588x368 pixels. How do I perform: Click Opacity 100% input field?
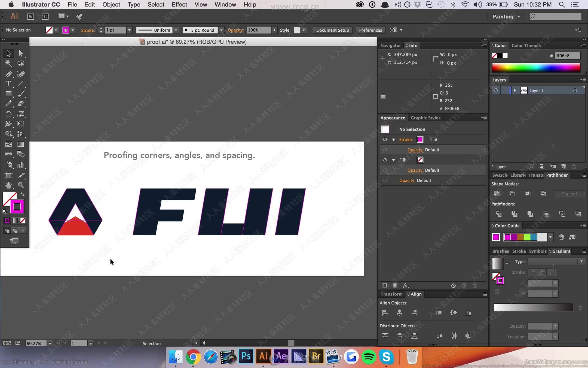[x=259, y=30]
